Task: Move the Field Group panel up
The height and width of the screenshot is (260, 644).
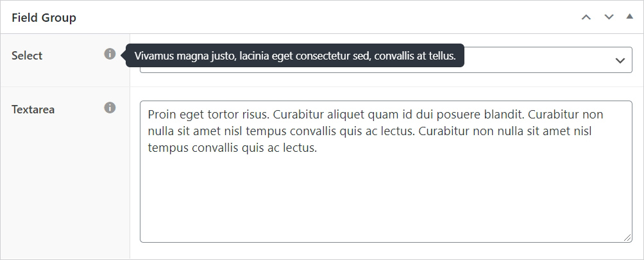Action: click(x=586, y=17)
